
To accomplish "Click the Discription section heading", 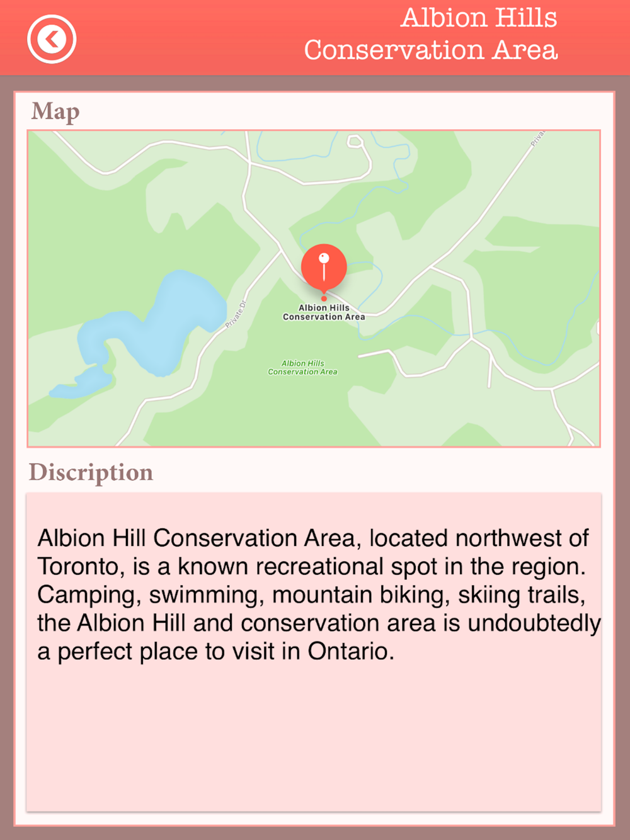I will click(x=91, y=472).
